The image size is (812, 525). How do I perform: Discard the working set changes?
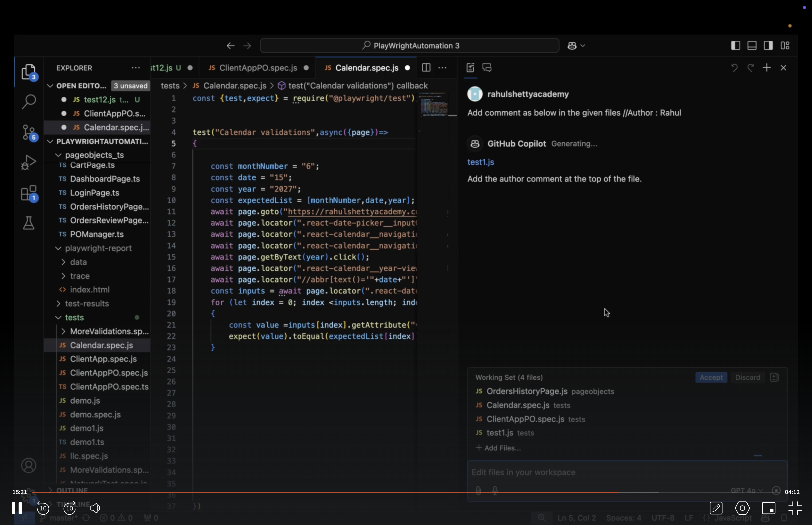point(748,377)
